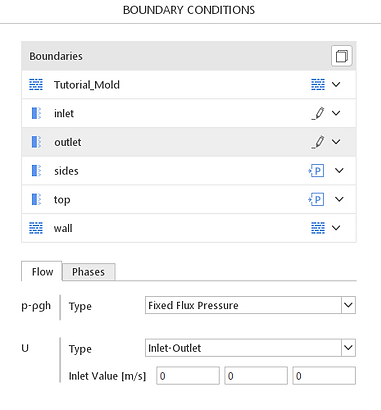Viewport: 381px width, 410px height.
Task: Click the first Inlet Value input field
Action: point(188,376)
